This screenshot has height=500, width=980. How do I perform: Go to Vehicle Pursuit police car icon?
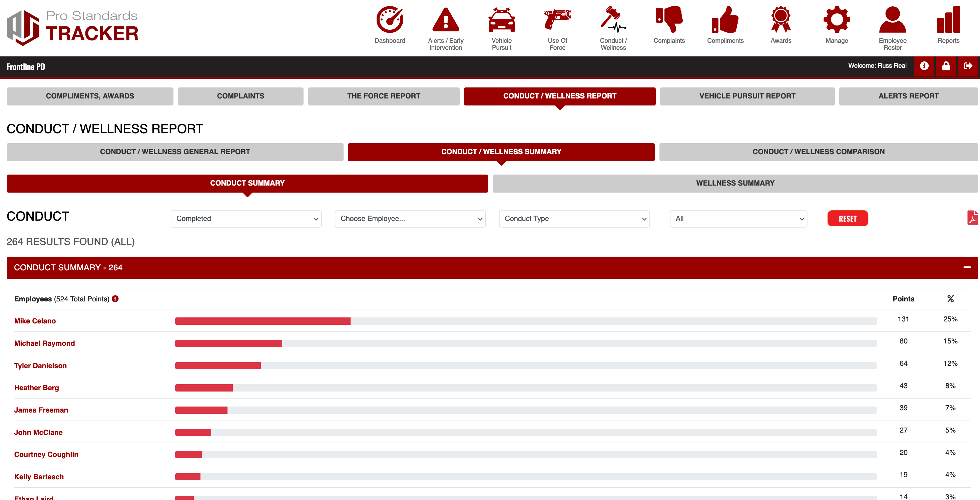(x=501, y=20)
